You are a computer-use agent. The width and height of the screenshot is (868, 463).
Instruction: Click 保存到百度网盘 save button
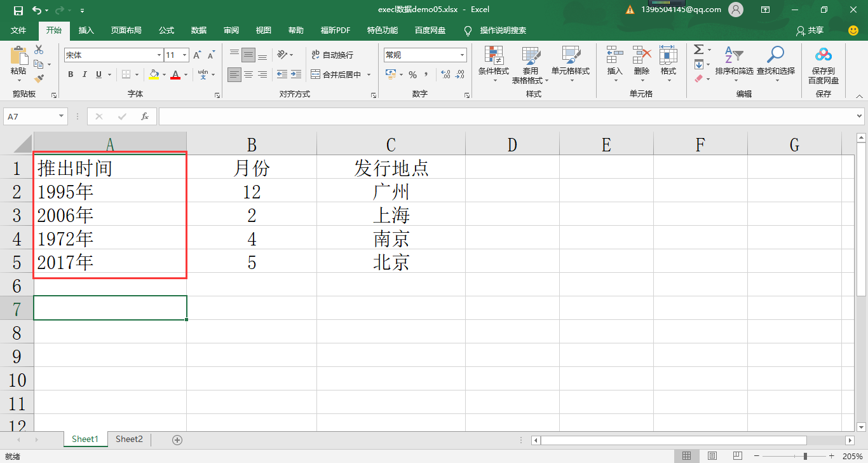pyautogui.click(x=824, y=64)
